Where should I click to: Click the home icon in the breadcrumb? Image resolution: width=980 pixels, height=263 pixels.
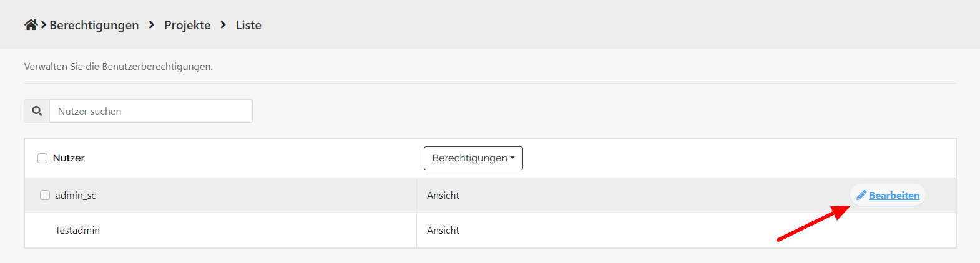(x=31, y=25)
